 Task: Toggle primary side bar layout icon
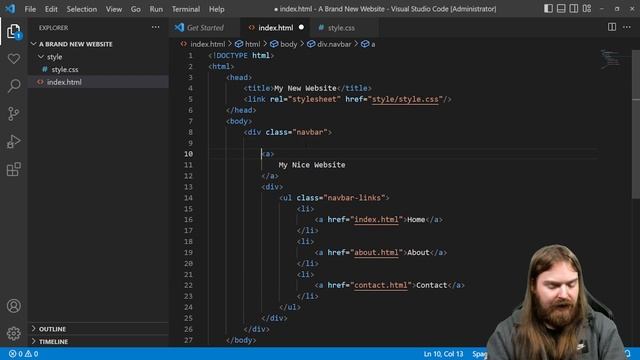[x=548, y=9]
